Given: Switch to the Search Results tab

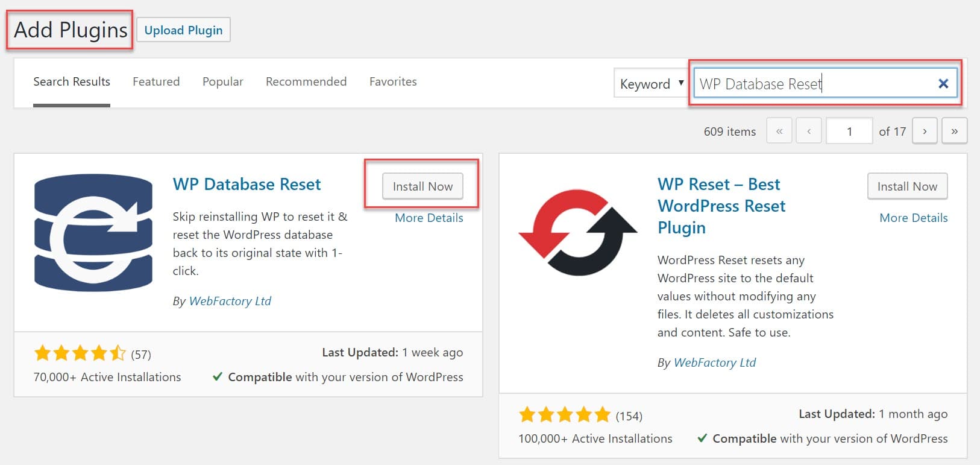Looking at the screenshot, I should click(72, 82).
